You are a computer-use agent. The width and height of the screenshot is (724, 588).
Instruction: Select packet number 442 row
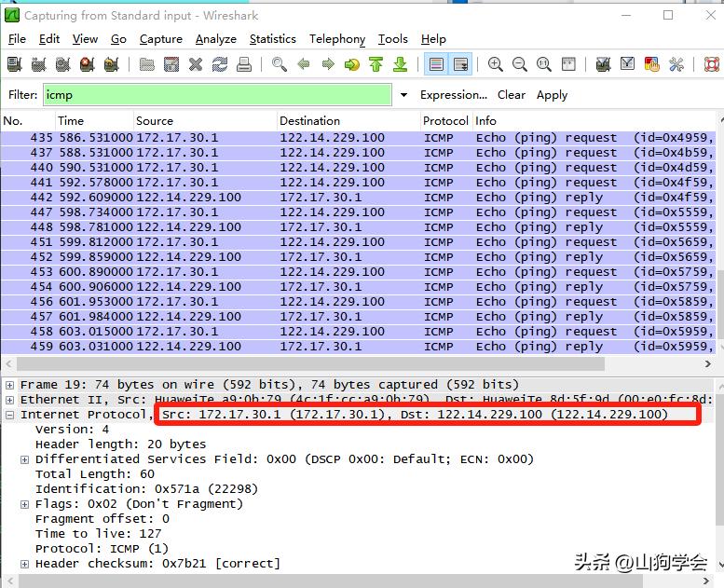click(359, 198)
